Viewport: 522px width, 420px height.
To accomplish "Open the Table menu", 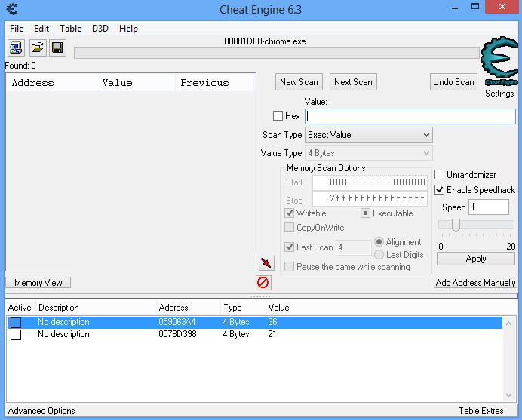I will (70, 29).
